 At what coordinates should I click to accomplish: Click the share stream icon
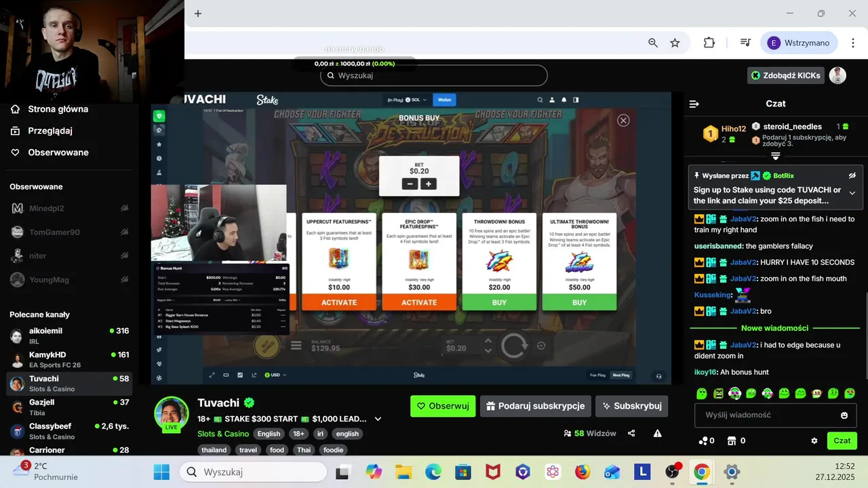(x=631, y=433)
